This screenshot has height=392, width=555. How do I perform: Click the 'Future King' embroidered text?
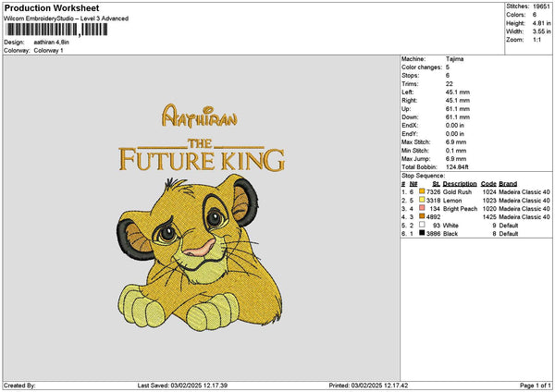pos(202,160)
